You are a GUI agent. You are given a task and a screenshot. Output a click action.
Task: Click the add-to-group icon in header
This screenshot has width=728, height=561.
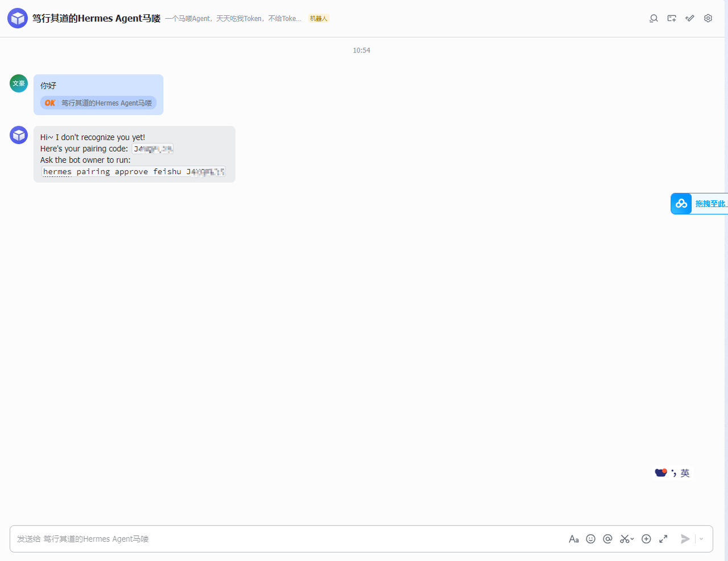tap(672, 18)
